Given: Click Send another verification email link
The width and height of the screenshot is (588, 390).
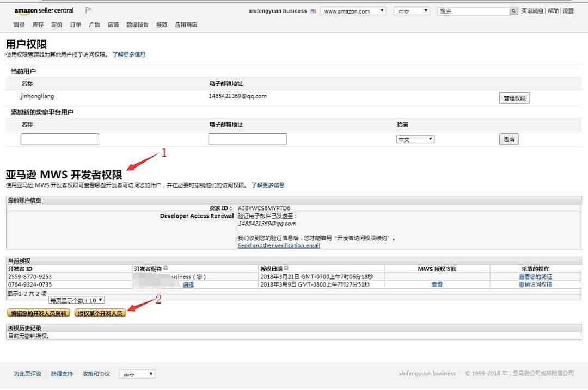Looking at the screenshot, I should (x=279, y=245).
